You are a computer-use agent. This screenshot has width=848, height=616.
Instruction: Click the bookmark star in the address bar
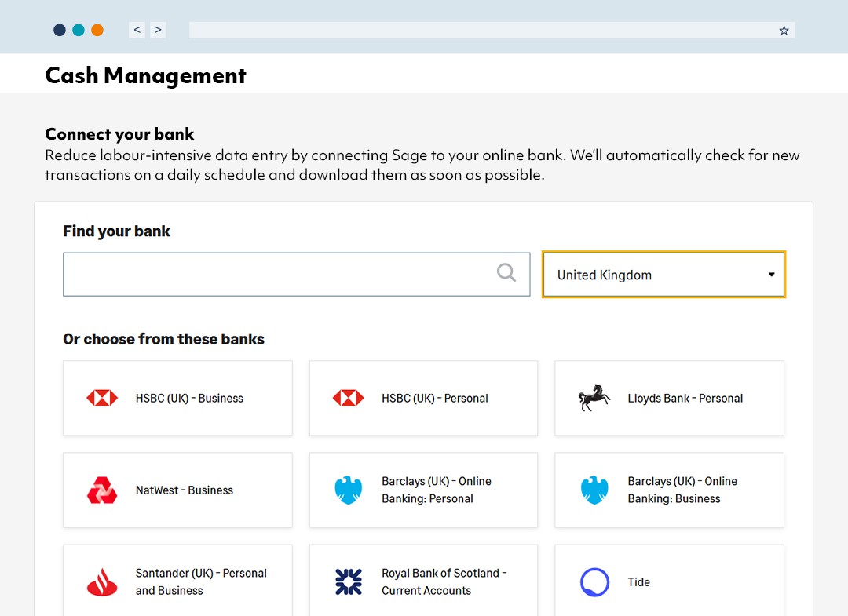pos(784,30)
